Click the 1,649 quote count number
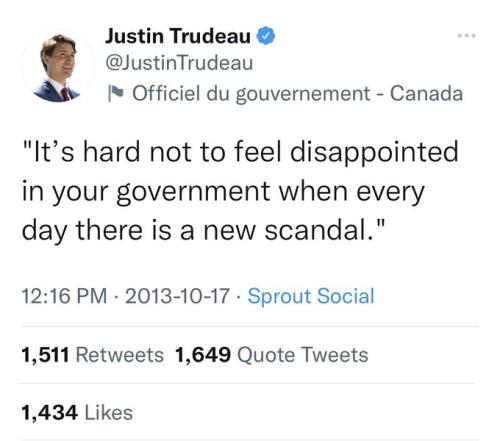 click(202, 355)
